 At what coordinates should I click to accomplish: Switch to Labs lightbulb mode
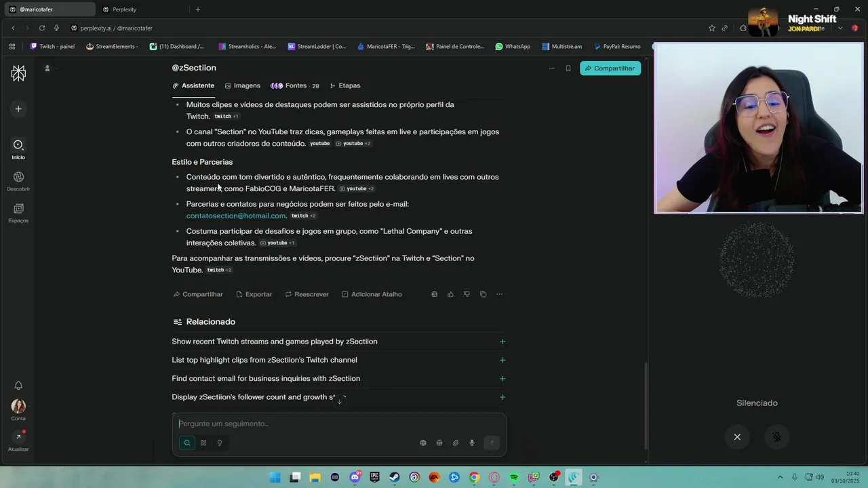(220, 443)
